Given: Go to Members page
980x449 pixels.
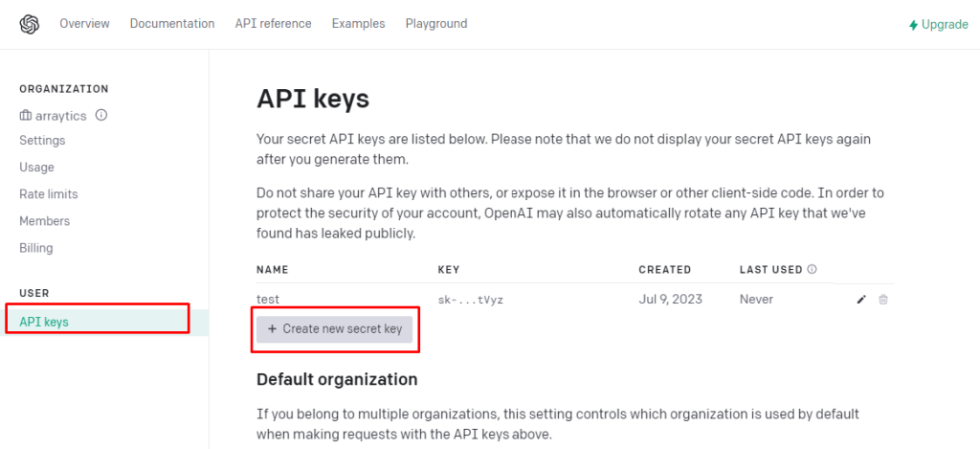Looking at the screenshot, I should click(44, 221).
